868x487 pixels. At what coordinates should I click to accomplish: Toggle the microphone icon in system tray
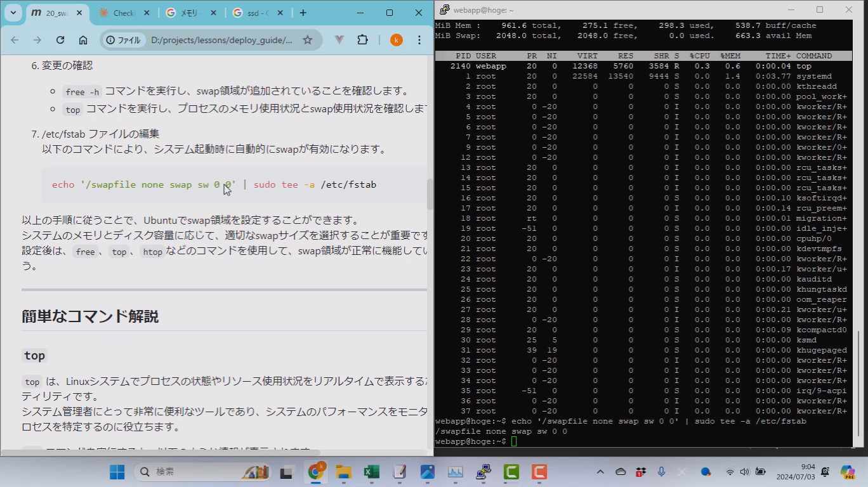coord(661,472)
